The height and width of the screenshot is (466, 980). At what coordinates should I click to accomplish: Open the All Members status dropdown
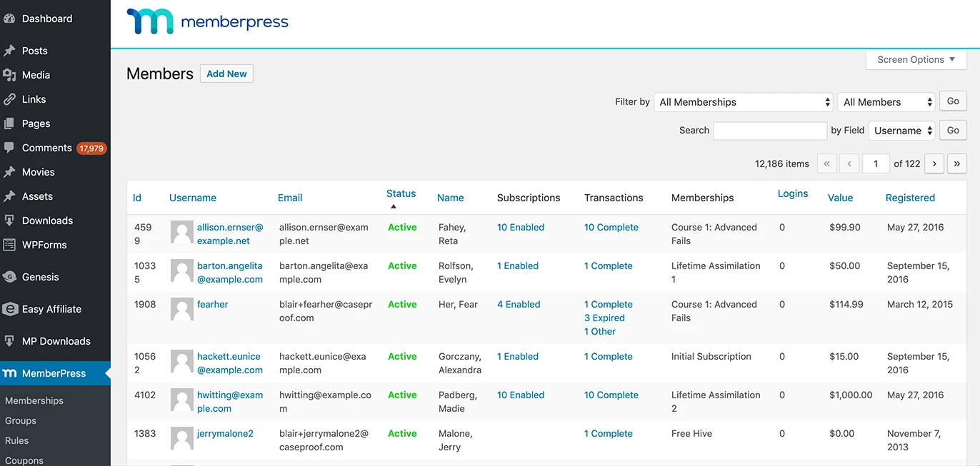click(x=886, y=102)
